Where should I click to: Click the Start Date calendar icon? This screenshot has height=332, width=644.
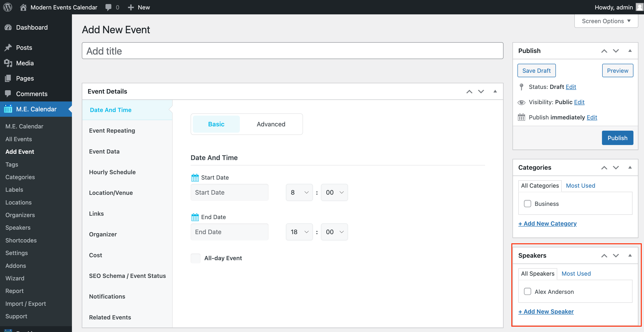tap(195, 178)
